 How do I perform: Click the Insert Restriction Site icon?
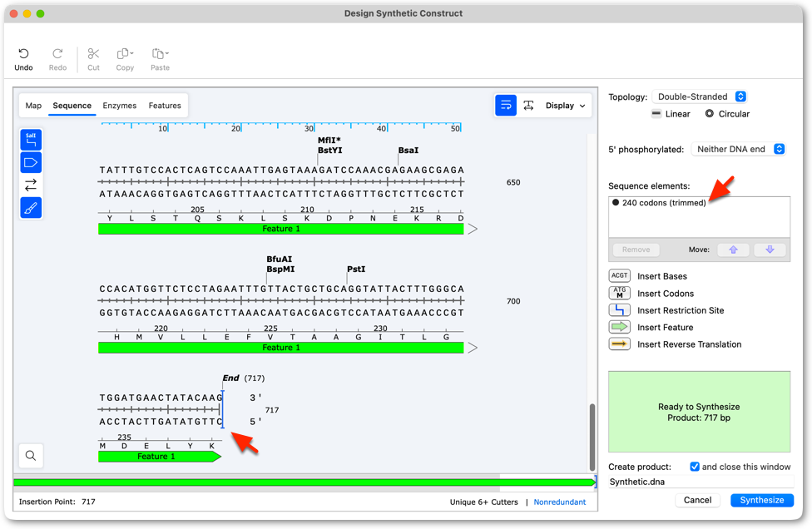click(x=619, y=310)
